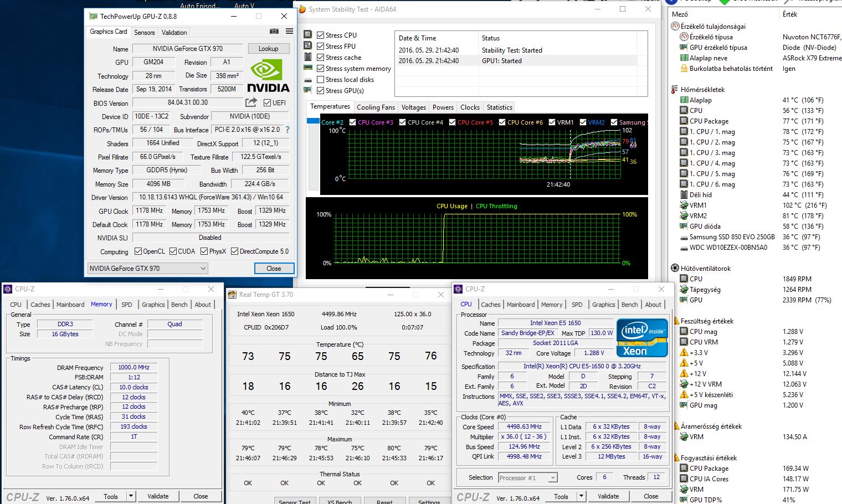Toggle the Stress GPU(s) checkbox
The image size is (842, 504).
(320, 90)
